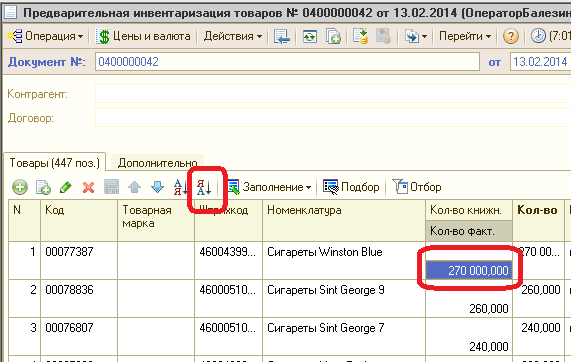
Task: Click the move row up arrow icon
Action: [x=134, y=187]
